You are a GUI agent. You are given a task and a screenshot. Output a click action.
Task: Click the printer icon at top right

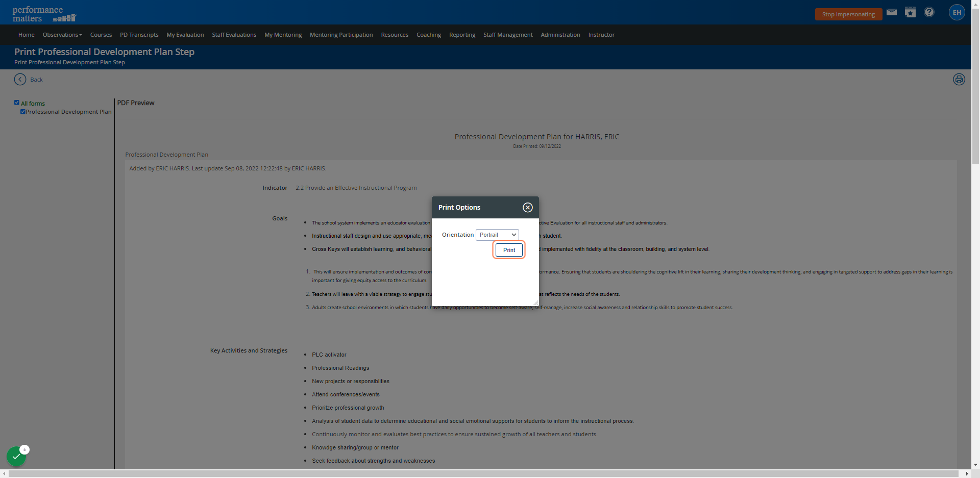tap(959, 80)
